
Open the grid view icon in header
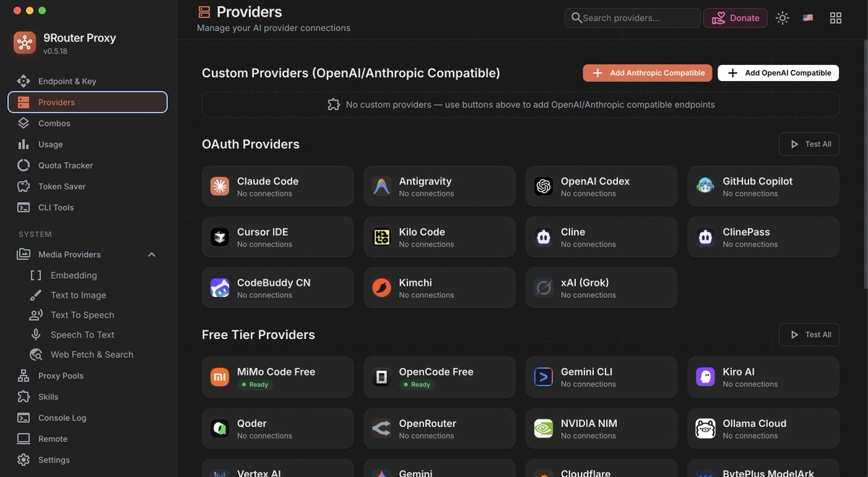pos(835,18)
